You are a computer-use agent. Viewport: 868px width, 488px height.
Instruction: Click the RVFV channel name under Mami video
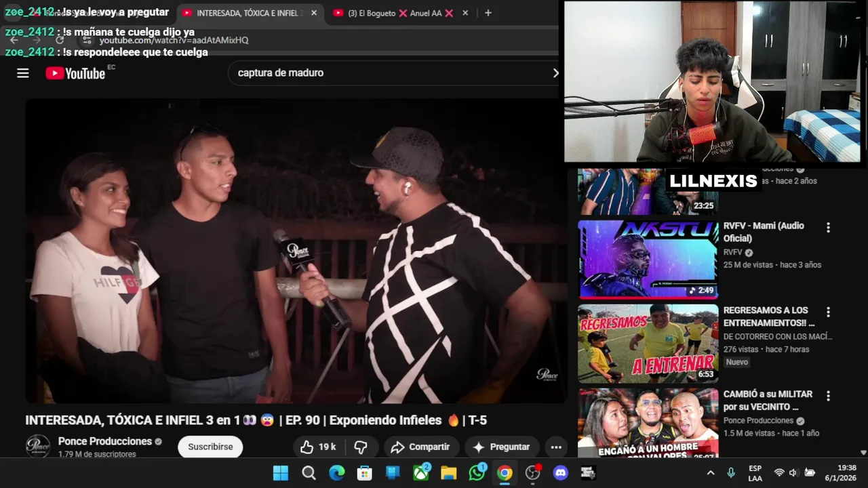(733, 252)
